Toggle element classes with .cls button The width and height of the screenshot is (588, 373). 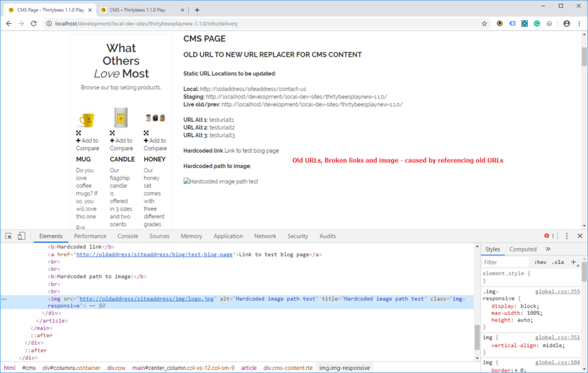click(556, 262)
